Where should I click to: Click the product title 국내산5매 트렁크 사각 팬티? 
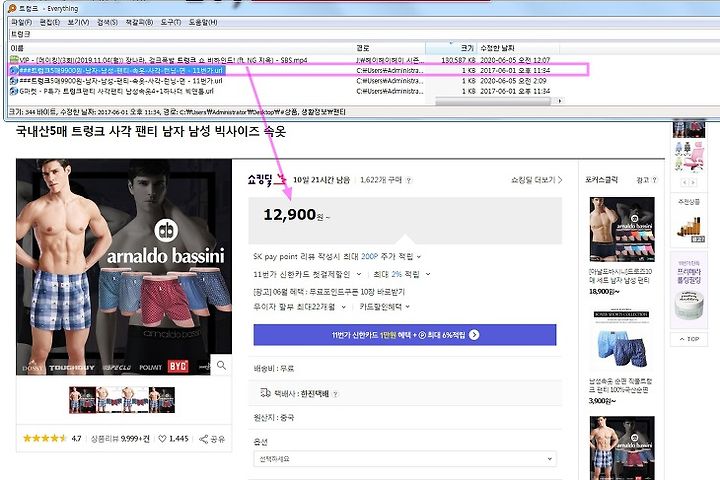[151, 132]
